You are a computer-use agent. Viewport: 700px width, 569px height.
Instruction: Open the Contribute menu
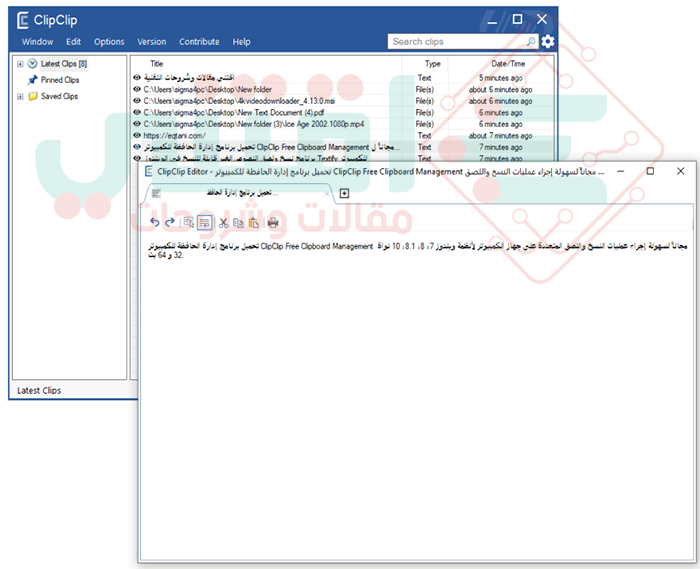(199, 42)
